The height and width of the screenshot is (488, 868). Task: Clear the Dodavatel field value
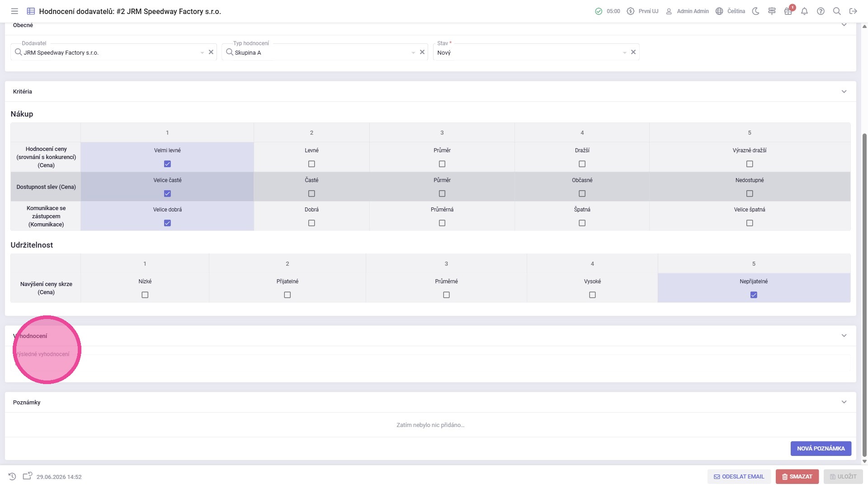211,52
